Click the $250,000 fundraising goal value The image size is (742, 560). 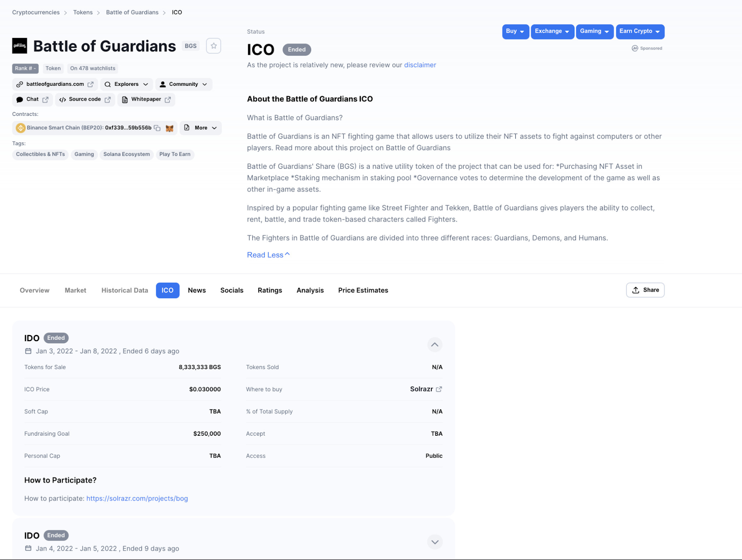[x=207, y=434]
